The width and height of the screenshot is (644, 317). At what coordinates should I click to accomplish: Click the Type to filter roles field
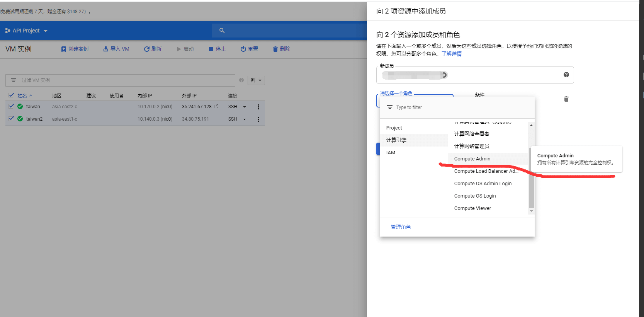(460, 107)
